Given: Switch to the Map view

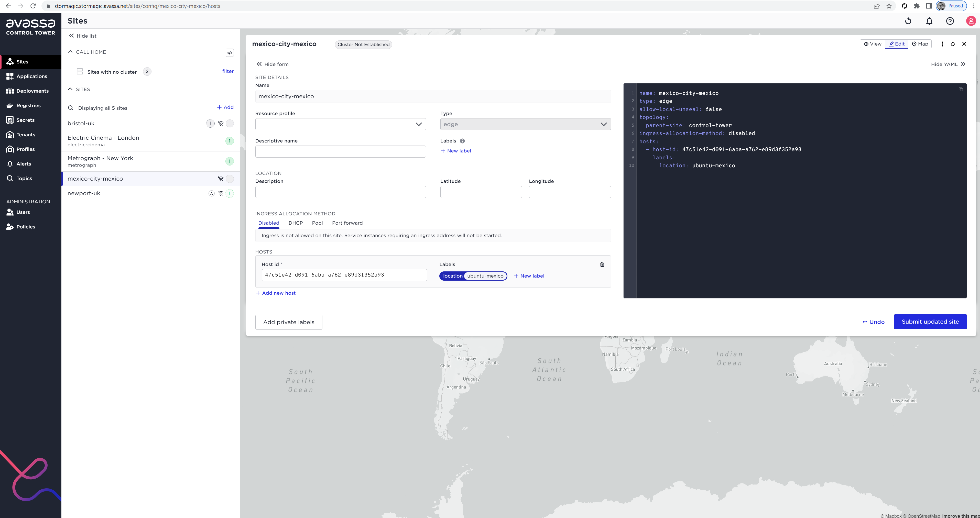Looking at the screenshot, I should [920, 44].
